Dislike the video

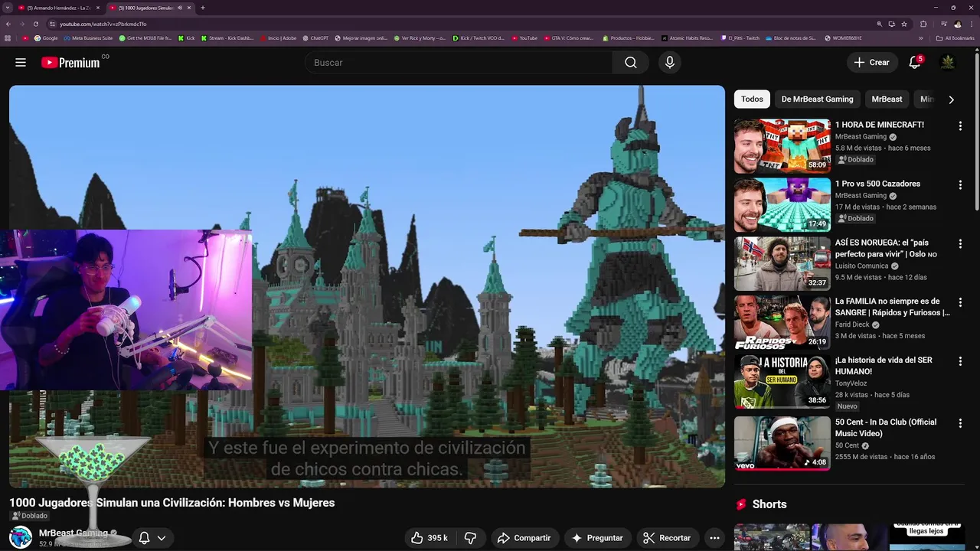(470, 538)
